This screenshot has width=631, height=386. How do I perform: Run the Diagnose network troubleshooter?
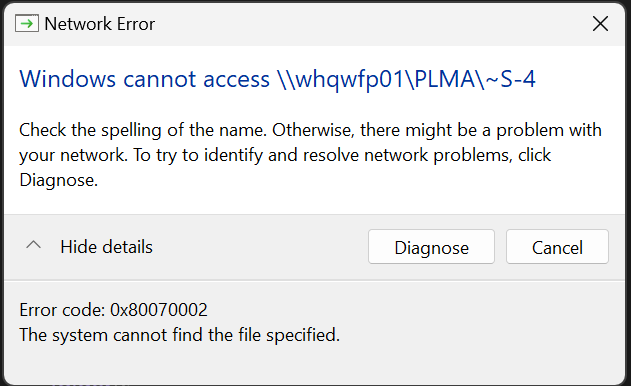point(431,247)
